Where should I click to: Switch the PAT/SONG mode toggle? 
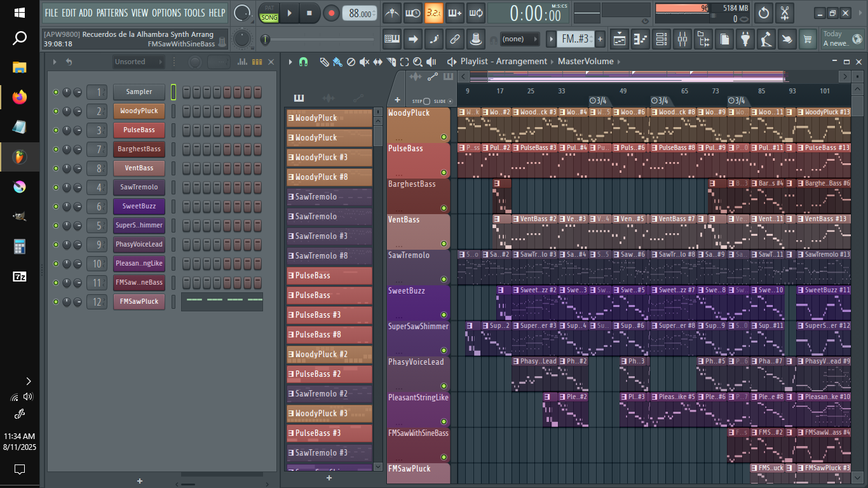[x=269, y=13]
